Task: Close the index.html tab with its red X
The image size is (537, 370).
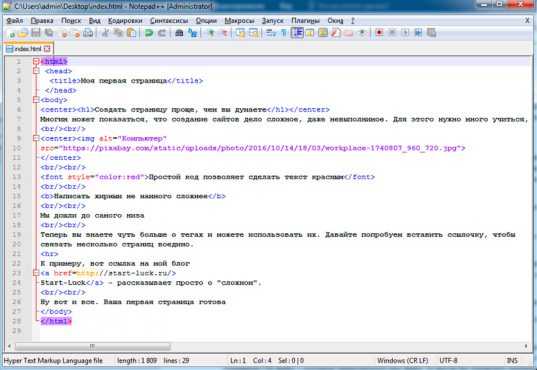Action: point(47,49)
